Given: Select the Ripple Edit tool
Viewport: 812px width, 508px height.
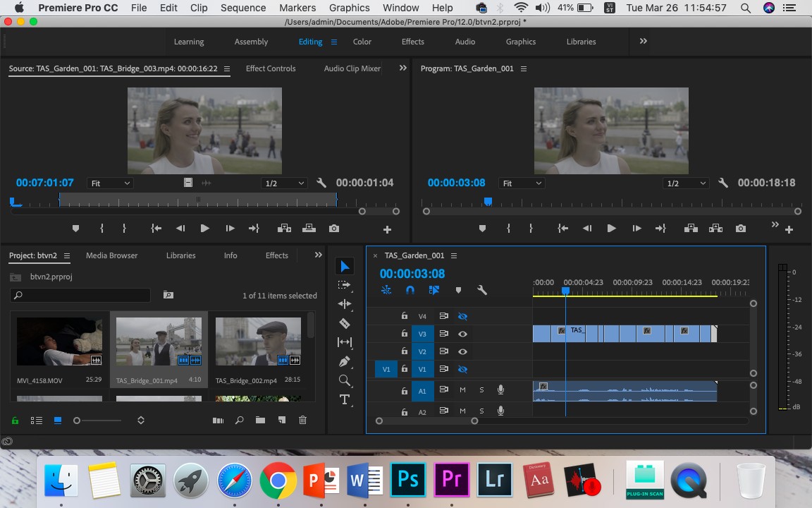Looking at the screenshot, I should pyautogui.click(x=345, y=304).
